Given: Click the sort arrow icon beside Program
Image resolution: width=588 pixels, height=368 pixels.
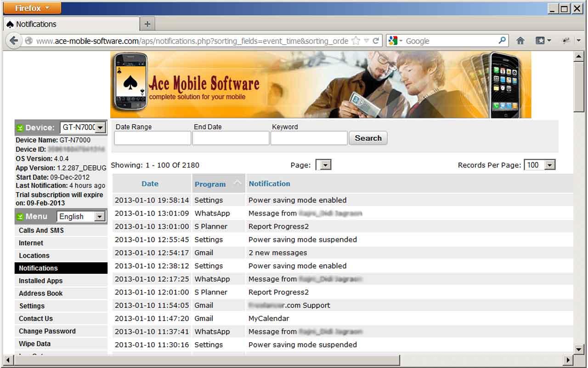Looking at the screenshot, I should point(237,183).
